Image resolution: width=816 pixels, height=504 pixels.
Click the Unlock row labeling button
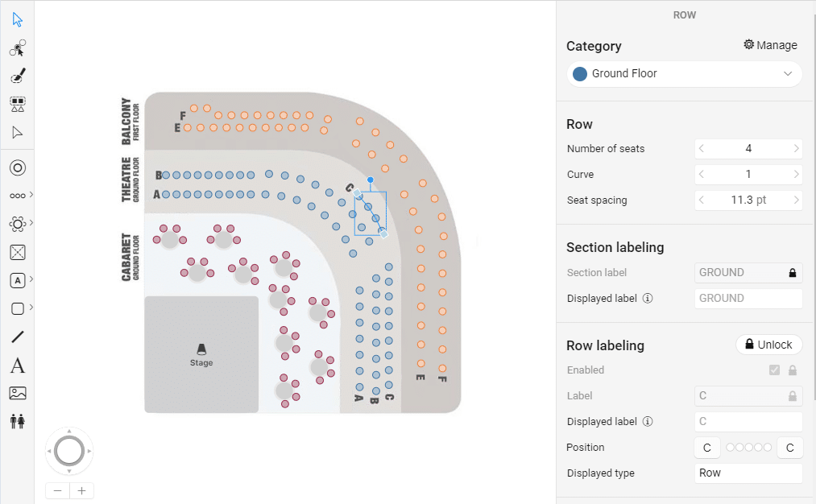pyautogui.click(x=768, y=345)
